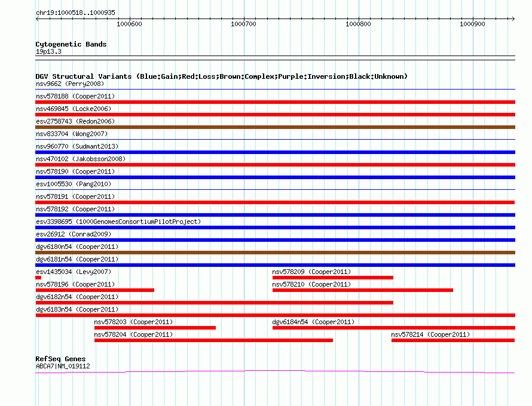Select the esv1005530 (Pang2010) variant label
This screenshot has width=532, height=406.
[74, 184]
